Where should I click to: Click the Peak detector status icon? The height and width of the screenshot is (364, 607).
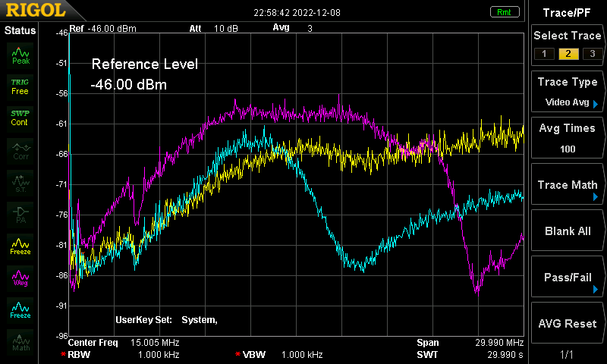tap(20, 55)
